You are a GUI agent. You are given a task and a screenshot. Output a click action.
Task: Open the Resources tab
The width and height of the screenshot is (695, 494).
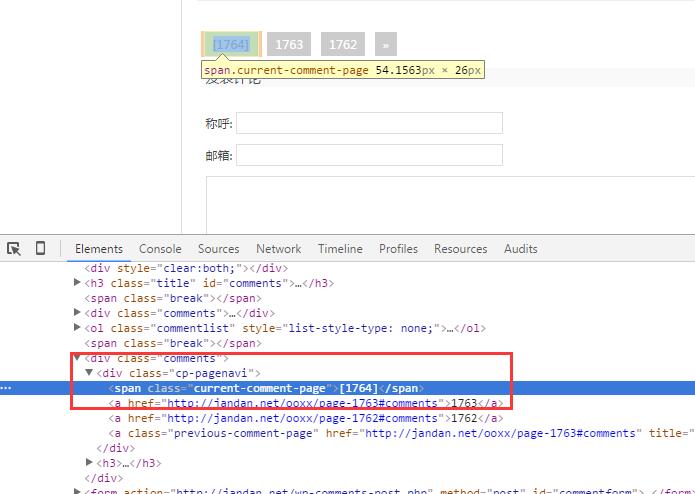[461, 249]
